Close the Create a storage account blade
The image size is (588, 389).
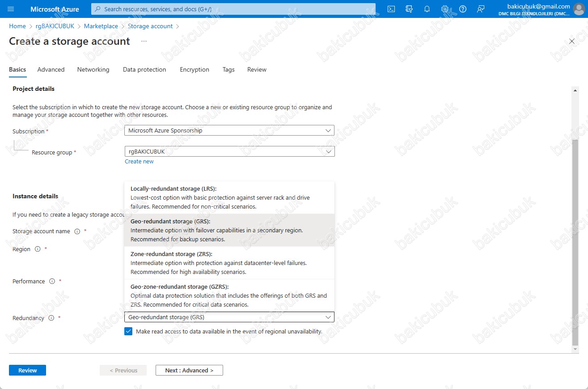tap(572, 41)
